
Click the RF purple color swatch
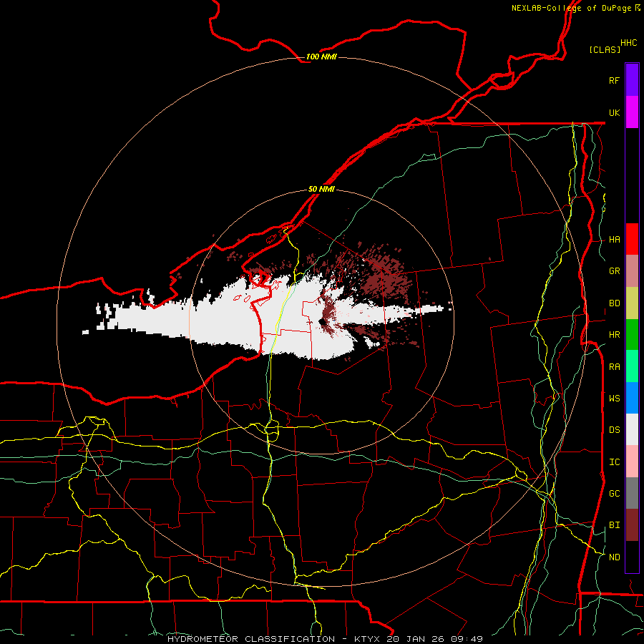[632, 80]
